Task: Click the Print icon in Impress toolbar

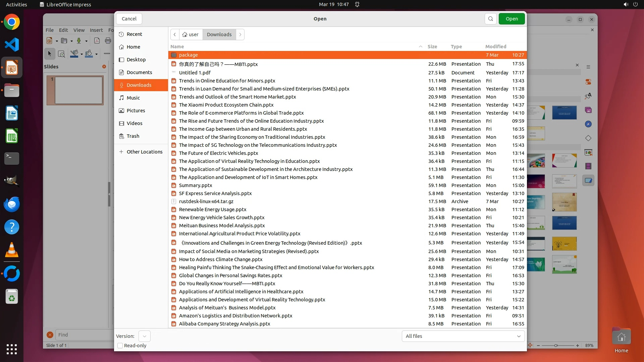Action: coord(108,41)
